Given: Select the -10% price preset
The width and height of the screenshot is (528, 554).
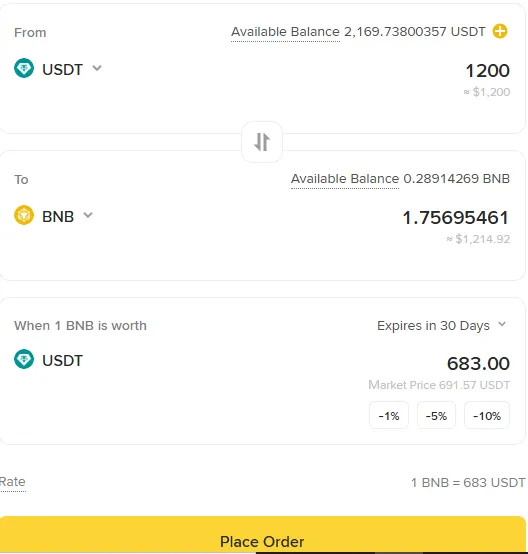Looking at the screenshot, I should tap(487, 416).
